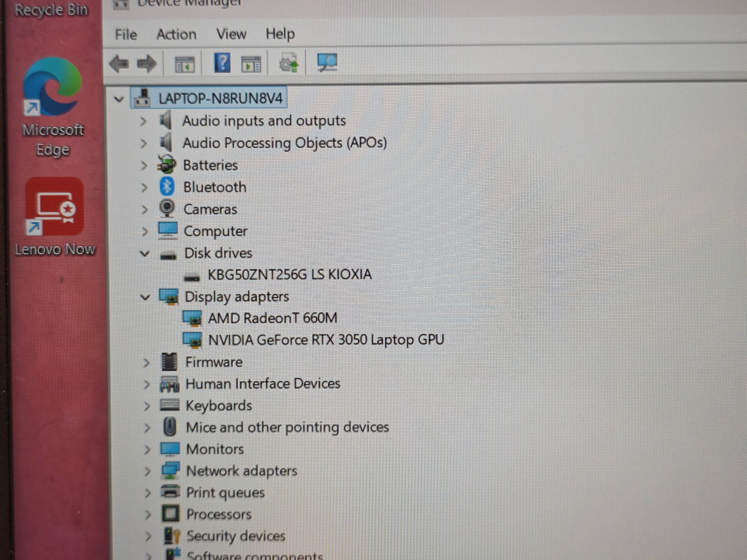Collapse the LAPTOP-N8RUN8V4 root node arrow

[x=119, y=99]
